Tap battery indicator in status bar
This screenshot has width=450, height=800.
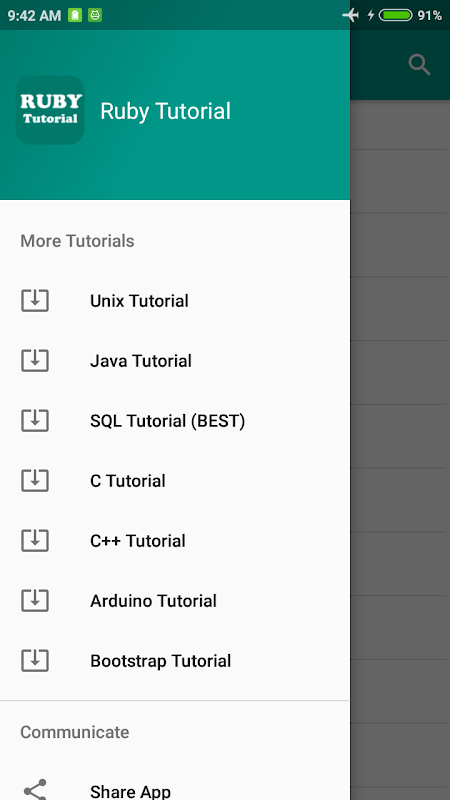click(395, 15)
